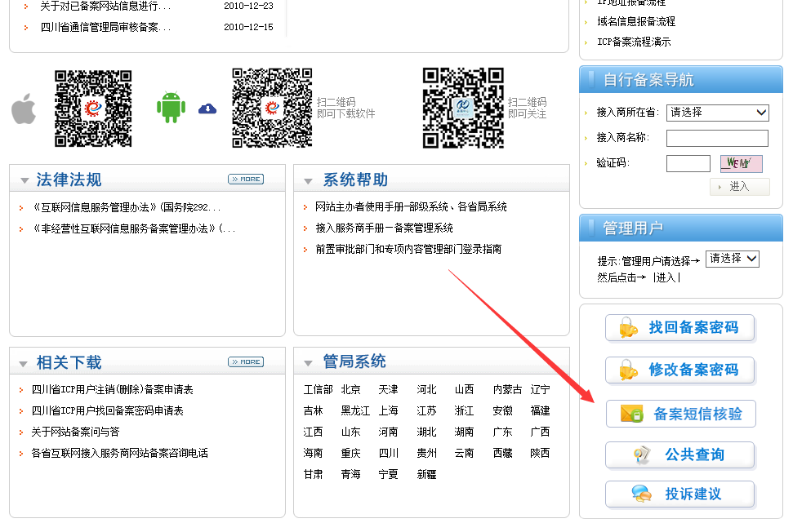
Task: Open 《非经营性互联网信息服务备案管理办法》 link
Action: coord(133,228)
